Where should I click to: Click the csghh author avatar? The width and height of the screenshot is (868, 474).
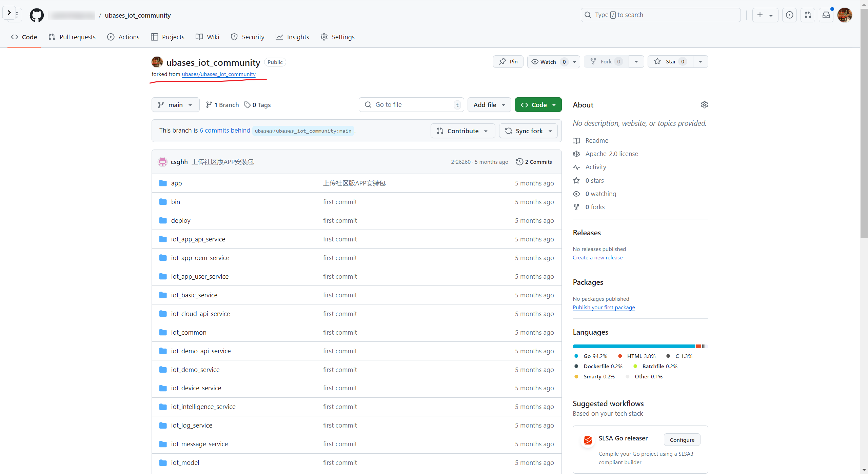[x=163, y=162]
